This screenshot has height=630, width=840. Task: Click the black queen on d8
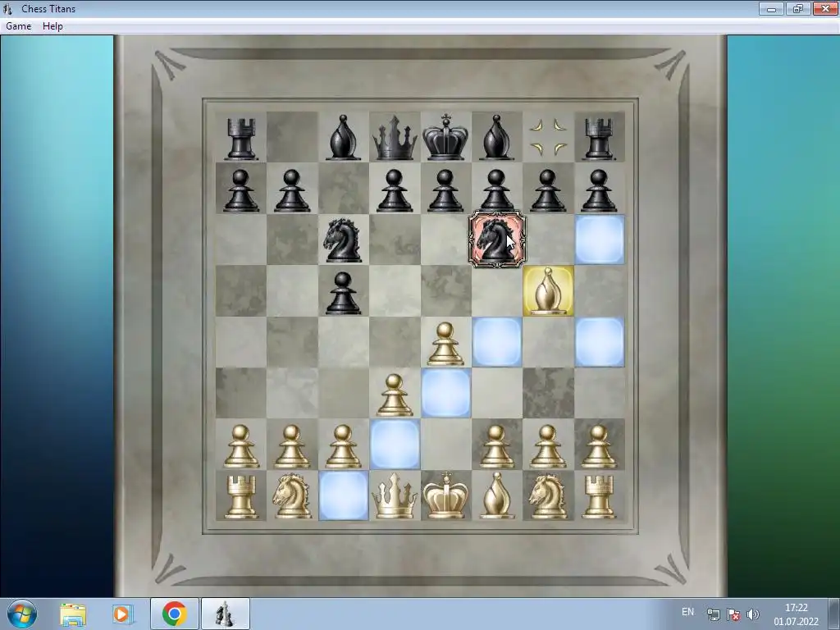[x=395, y=138]
